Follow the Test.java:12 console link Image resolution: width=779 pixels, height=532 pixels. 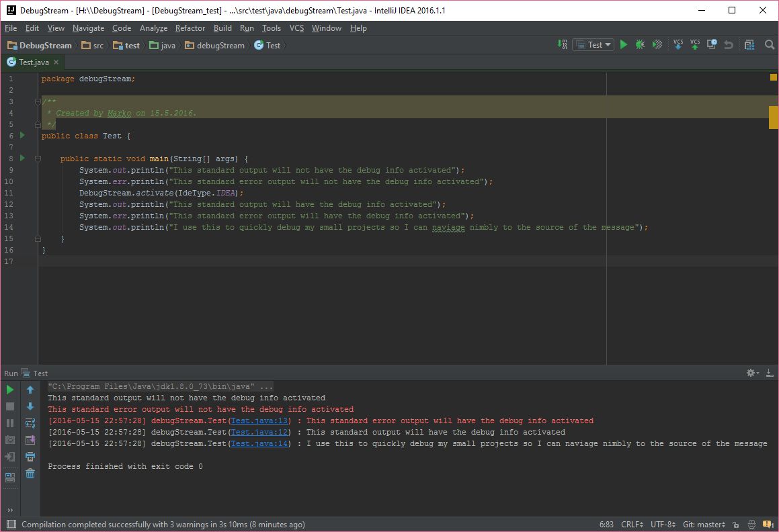pyautogui.click(x=259, y=432)
